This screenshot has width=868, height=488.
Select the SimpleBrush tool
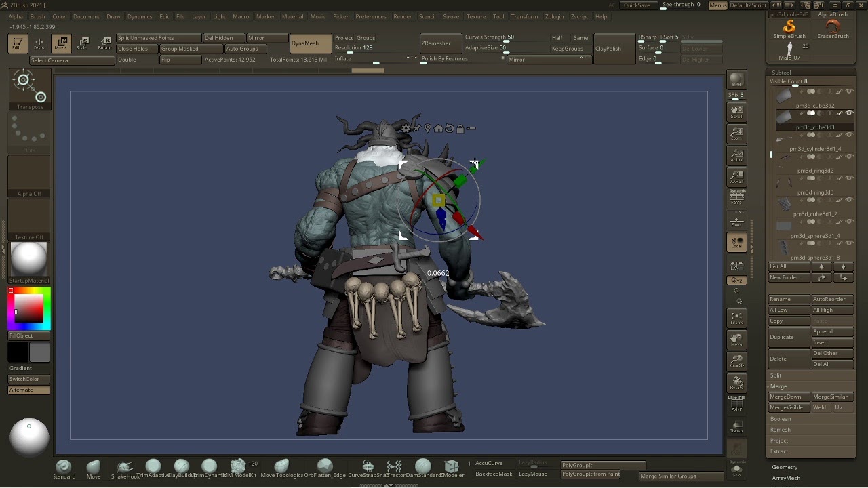pyautogui.click(x=789, y=29)
